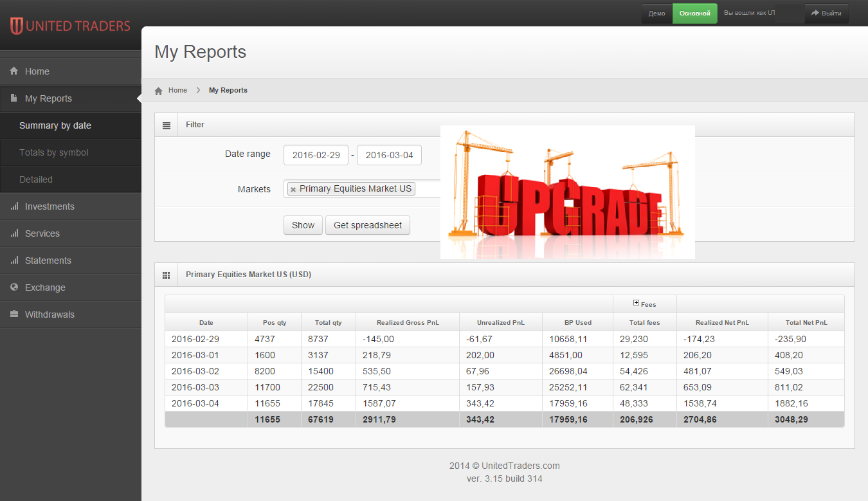Click the Total Net PnL header
The width and height of the screenshot is (868, 501).
(806, 322)
